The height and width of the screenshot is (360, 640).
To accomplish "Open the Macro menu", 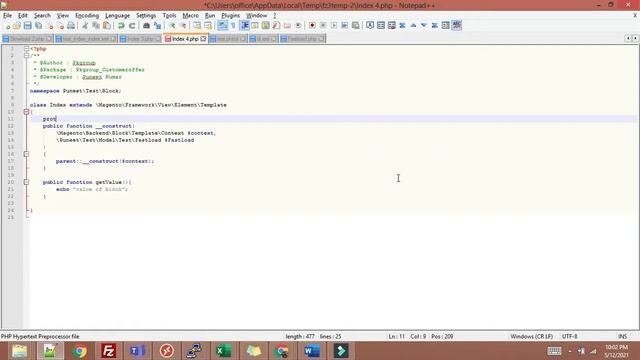I will click(190, 16).
